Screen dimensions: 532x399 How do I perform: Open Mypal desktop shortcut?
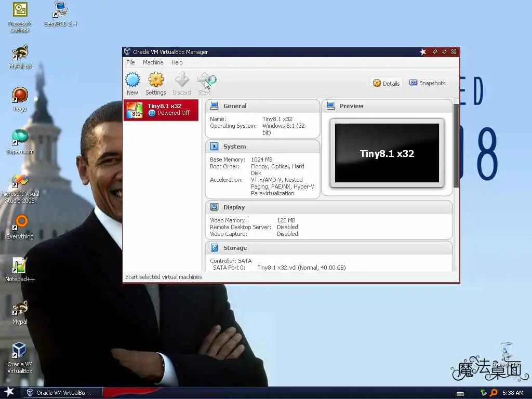click(x=20, y=312)
